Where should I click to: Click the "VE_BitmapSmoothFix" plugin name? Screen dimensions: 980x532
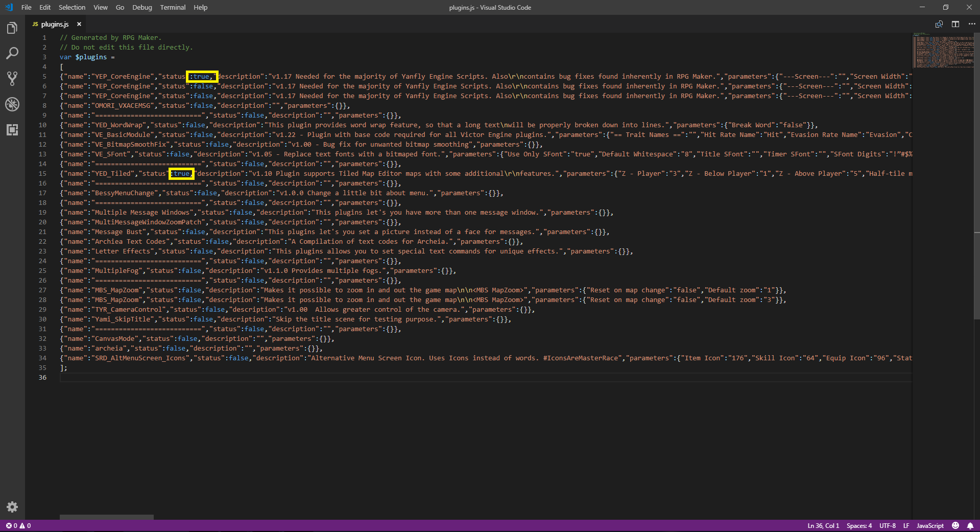[130, 145]
